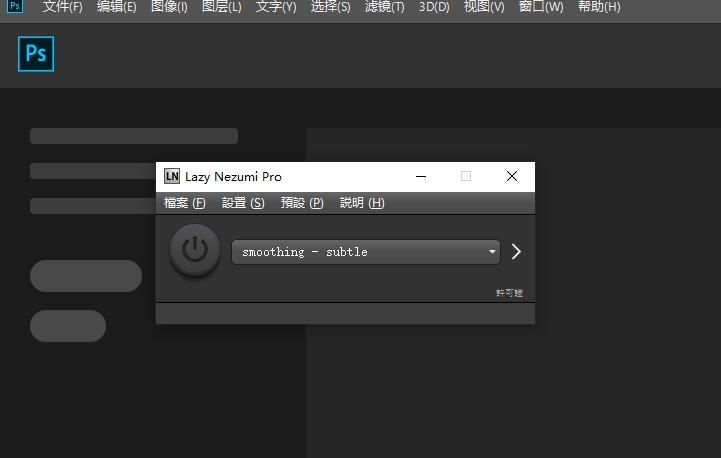Click the small Ps icon in menu bar

point(15,6)
